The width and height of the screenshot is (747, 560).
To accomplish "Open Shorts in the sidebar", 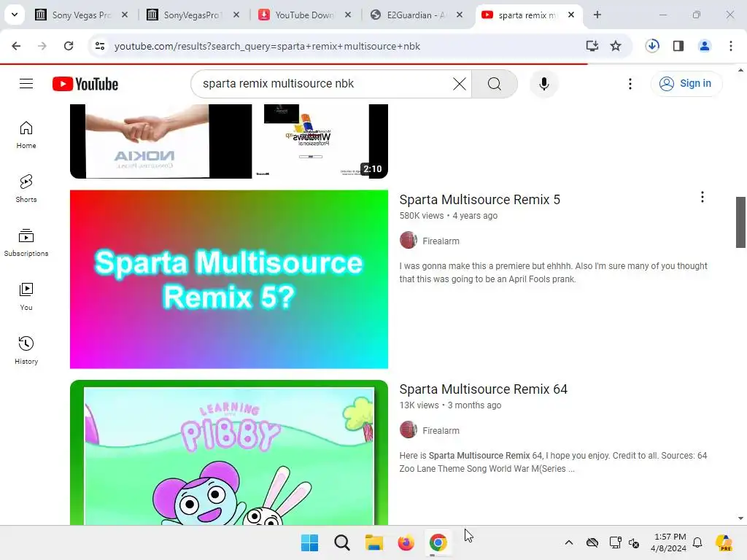I will (x=26, y=189).
